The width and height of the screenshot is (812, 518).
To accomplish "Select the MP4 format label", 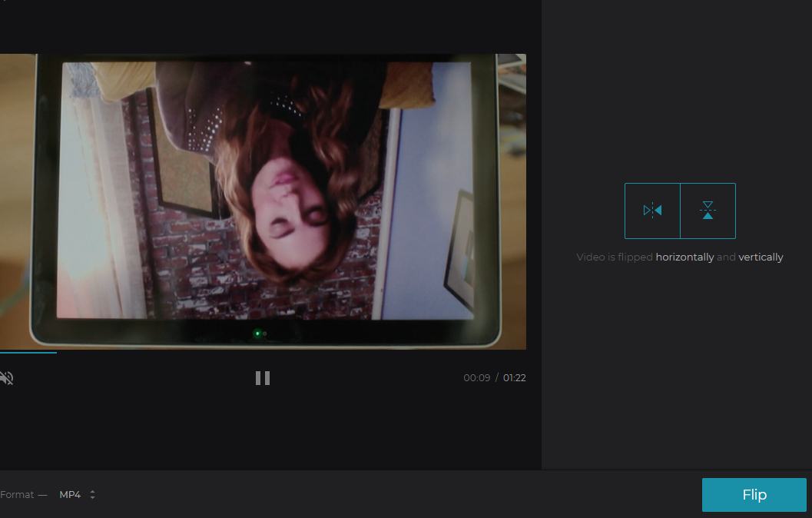I will point(68,494).
